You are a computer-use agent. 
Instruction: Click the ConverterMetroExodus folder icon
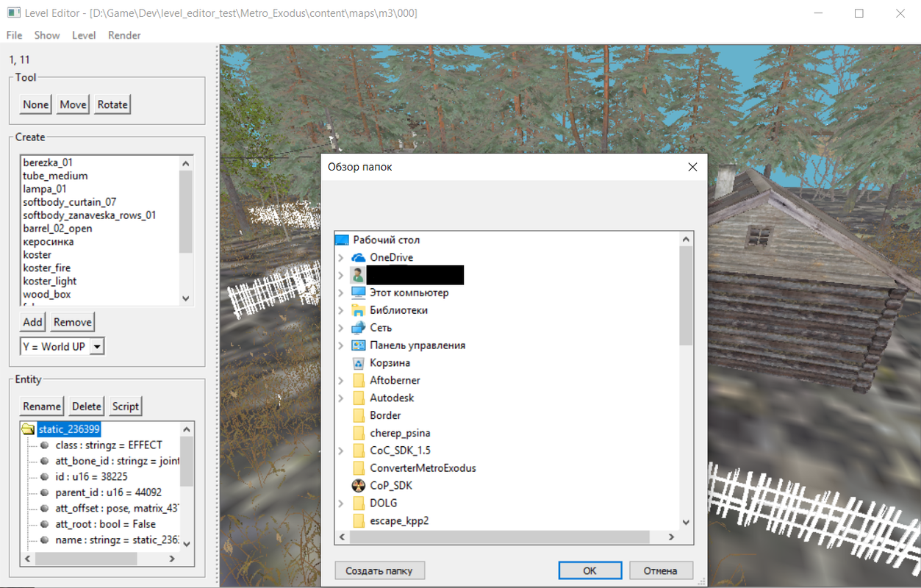click(359, 468)
